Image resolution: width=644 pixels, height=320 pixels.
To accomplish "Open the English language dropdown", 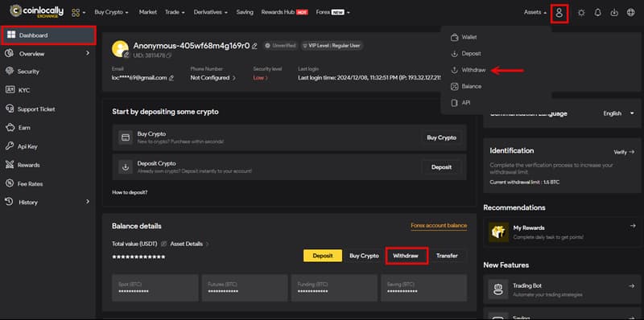I will point(619,113).
